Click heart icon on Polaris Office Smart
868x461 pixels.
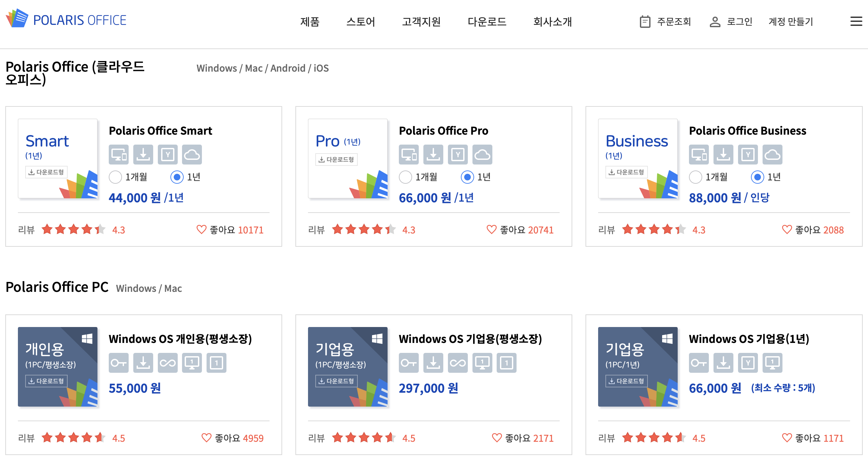[201, 230]
